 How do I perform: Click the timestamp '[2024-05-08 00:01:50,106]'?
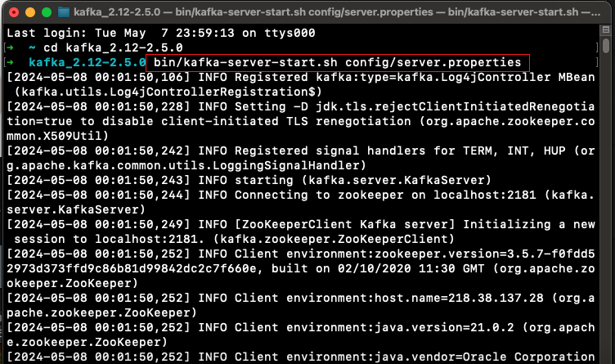point(98,77)
